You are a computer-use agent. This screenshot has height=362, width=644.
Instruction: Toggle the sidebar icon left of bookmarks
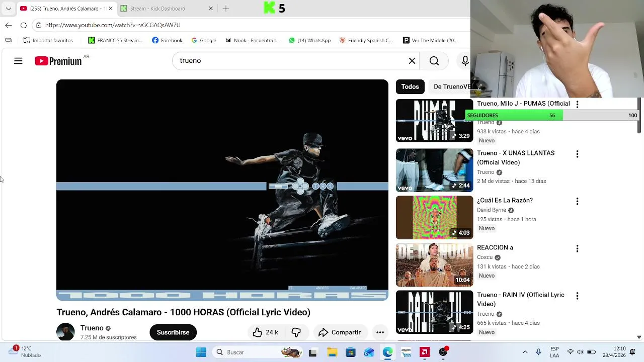[x=8, y=40]
